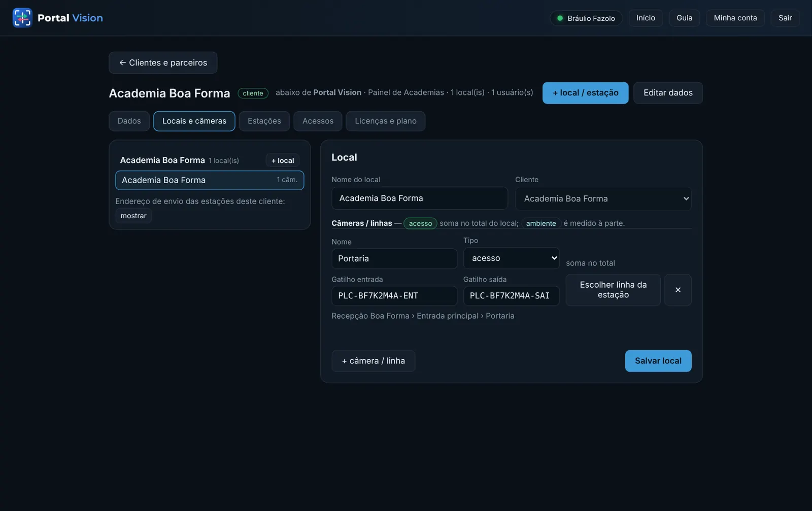The image size is (812, 511).
Task: Open the Guia page
Action: click(x=684, y=18)
